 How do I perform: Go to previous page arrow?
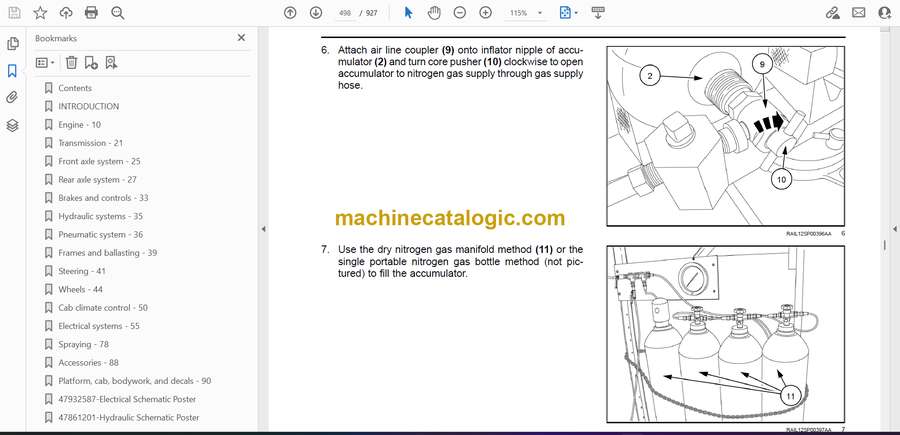290,13
